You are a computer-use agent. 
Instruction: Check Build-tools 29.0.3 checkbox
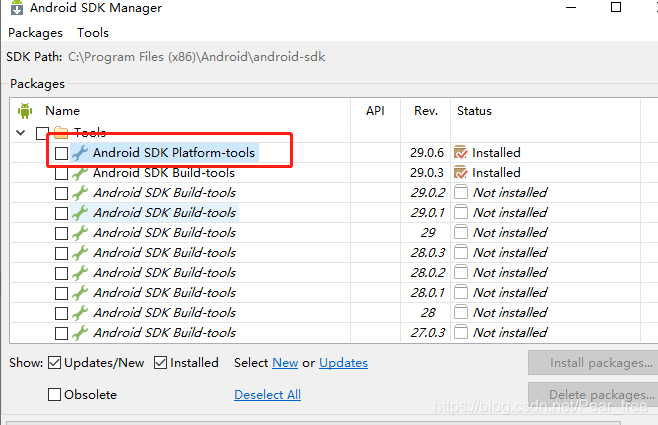tap(61, 173)
